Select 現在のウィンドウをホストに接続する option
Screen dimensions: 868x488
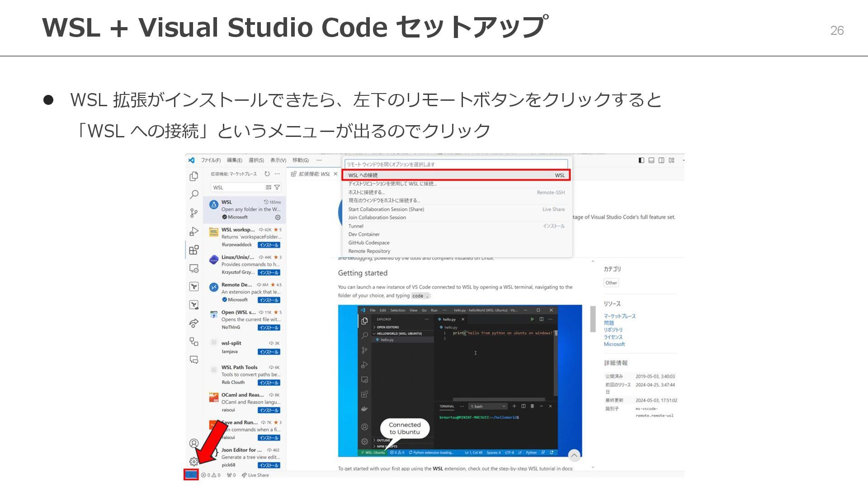point(456,201)
